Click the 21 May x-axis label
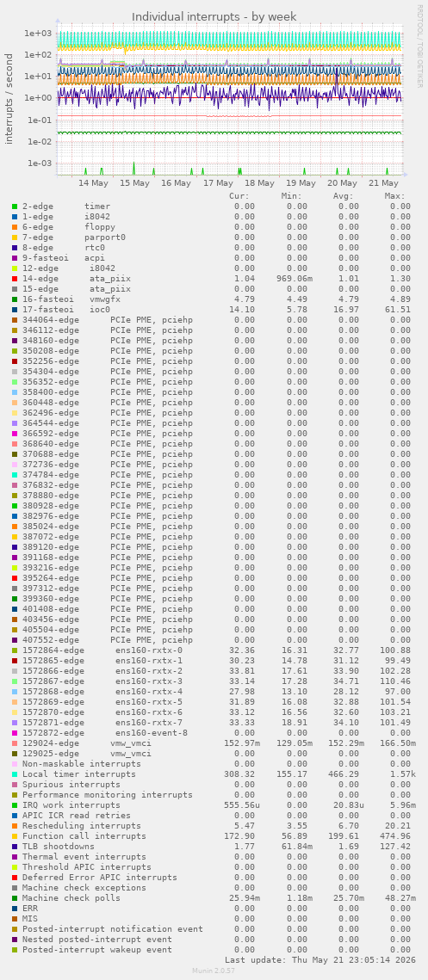The image size is (428, 980). [x=384, y=183]
